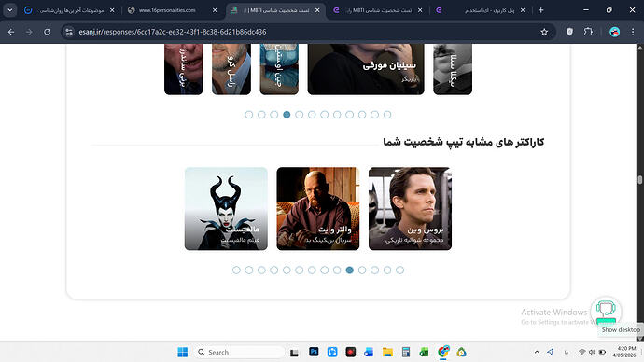Select first dot of celebrities carousel
The image size is (644, 362).
pyautogui.click(x=249, y=115)
